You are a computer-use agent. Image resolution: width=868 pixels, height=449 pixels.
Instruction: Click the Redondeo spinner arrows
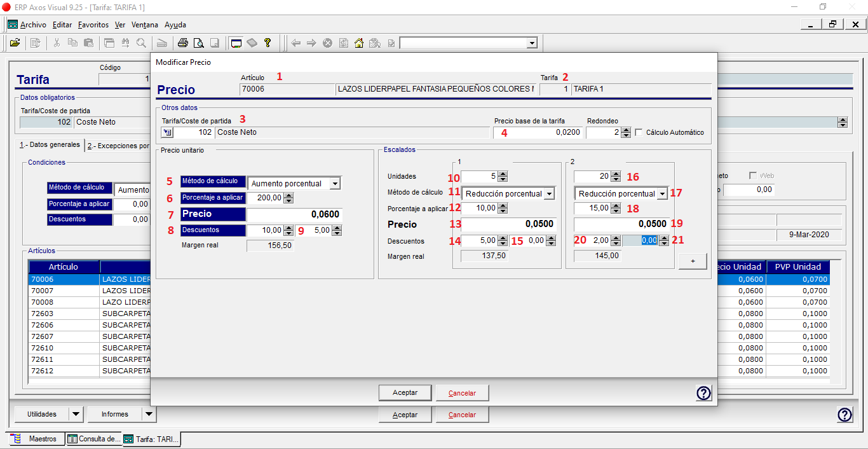click(x=626, y=132)
